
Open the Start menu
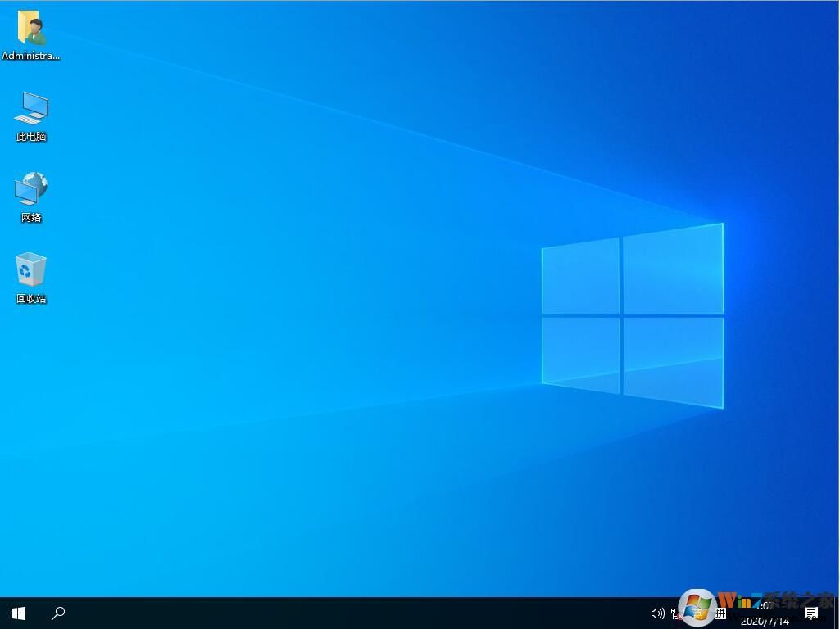[17, 613]
